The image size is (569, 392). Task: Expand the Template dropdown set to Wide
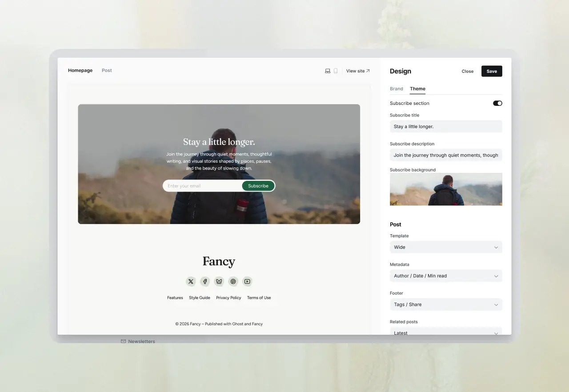446,247
